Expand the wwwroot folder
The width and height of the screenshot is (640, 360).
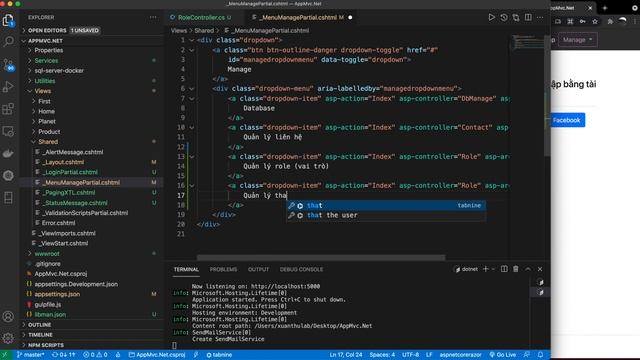(x=30, y=253)
